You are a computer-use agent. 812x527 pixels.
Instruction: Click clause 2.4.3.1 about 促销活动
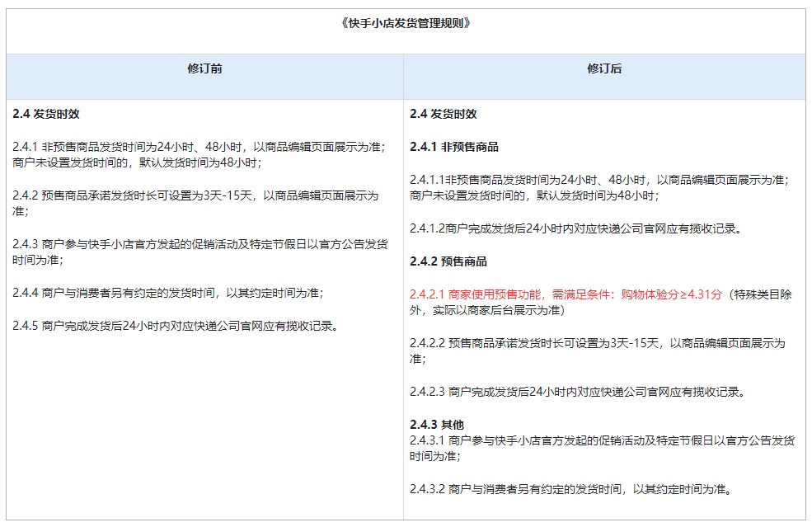tap(603, 448)
